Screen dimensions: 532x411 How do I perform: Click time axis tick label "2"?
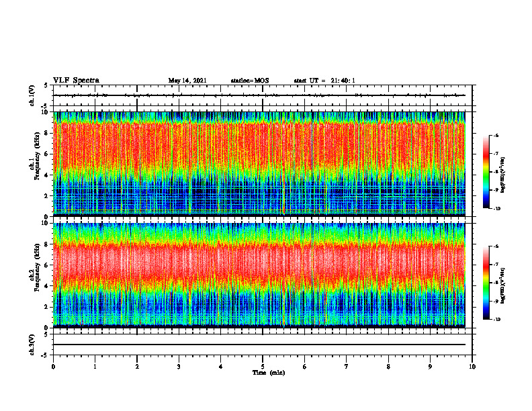(137, 367)
